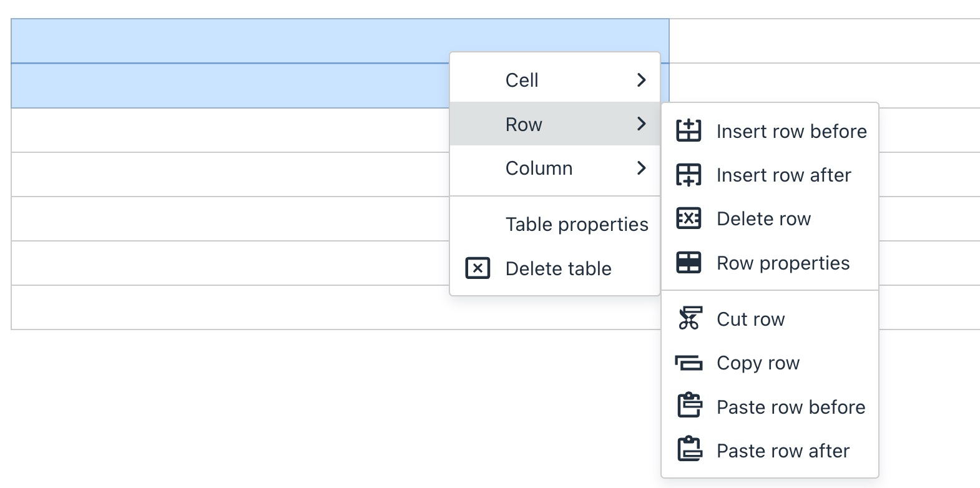The image size is (980, 488).
Task: Click the Insert row before icon
Action: pyautogui.click(x=688, y=131)
